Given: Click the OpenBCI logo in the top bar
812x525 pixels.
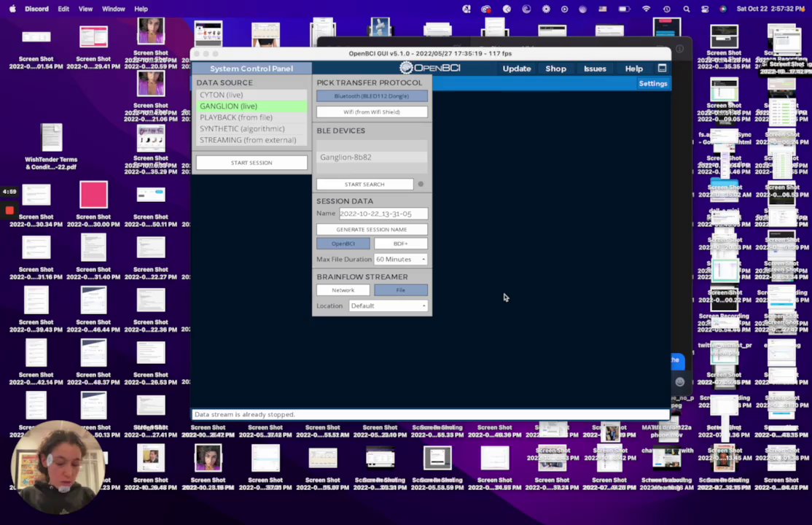Looking at the screenshot, I should (430, 68).
